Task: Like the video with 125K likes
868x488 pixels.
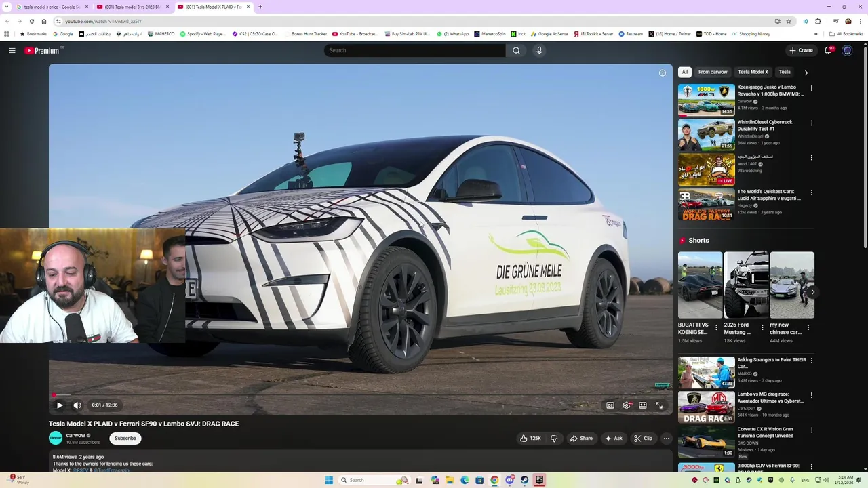Action: (x=530, y=439)
